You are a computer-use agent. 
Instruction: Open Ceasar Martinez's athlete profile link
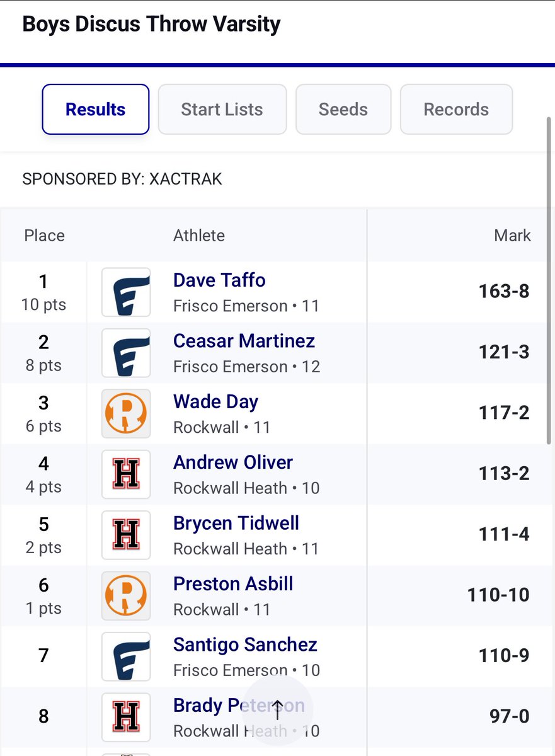point(244,341)
